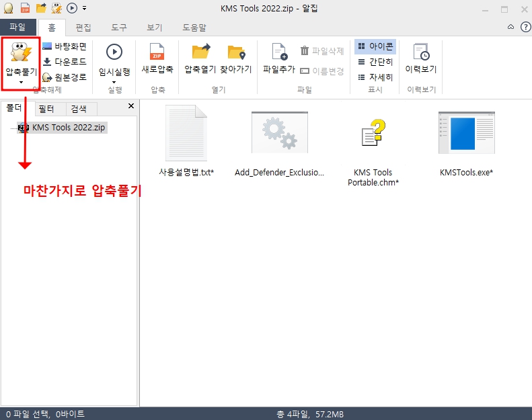Collapse the ribbon with the chevron icon
This screenshot has width=532, height=420.
pos(510,27)
